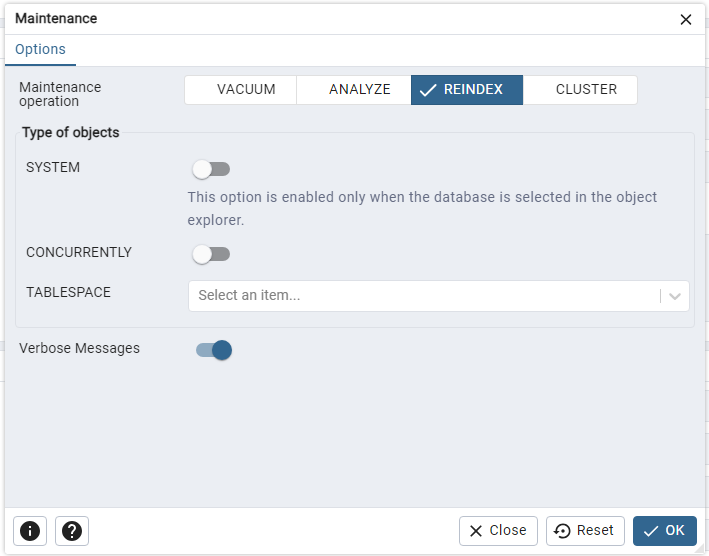
Task: Open help via question mark icon
Action: click(72, 531)
